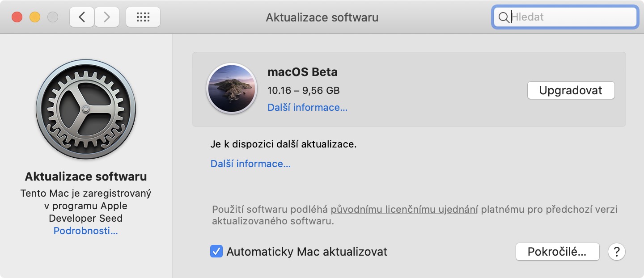
Task: Open Další informace for the other update
Action: (x=250, y=164)
